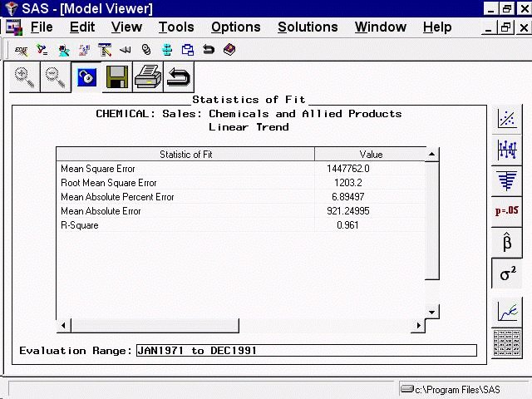Click the Evaluation Range field
This screenshot has width=532, height=399.
coord(307,351)
